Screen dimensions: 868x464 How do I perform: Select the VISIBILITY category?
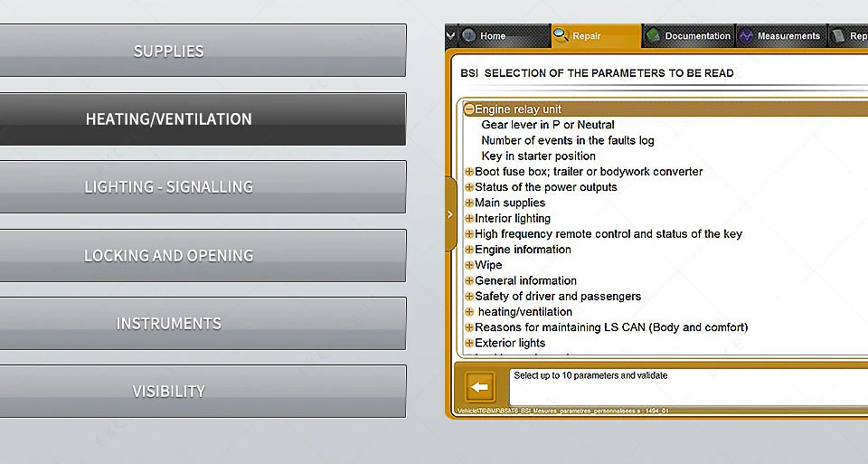[x=203, y=392]
